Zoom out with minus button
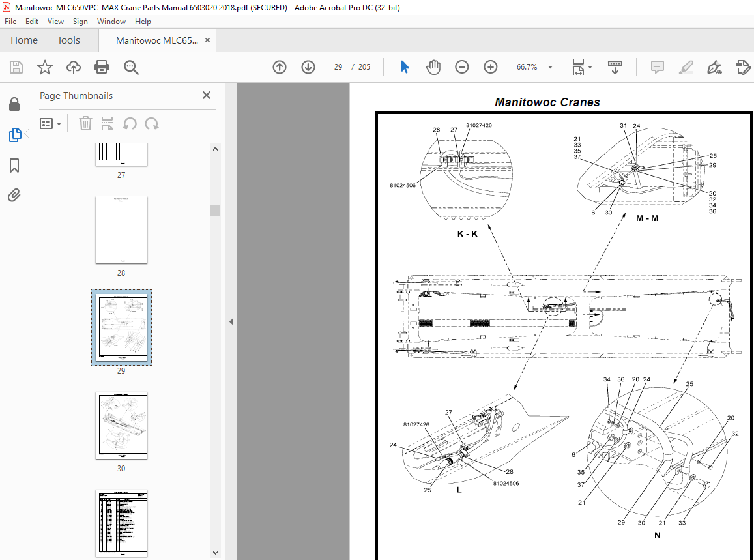This screenshot has height=560, width=754. (x=461, y=67)
